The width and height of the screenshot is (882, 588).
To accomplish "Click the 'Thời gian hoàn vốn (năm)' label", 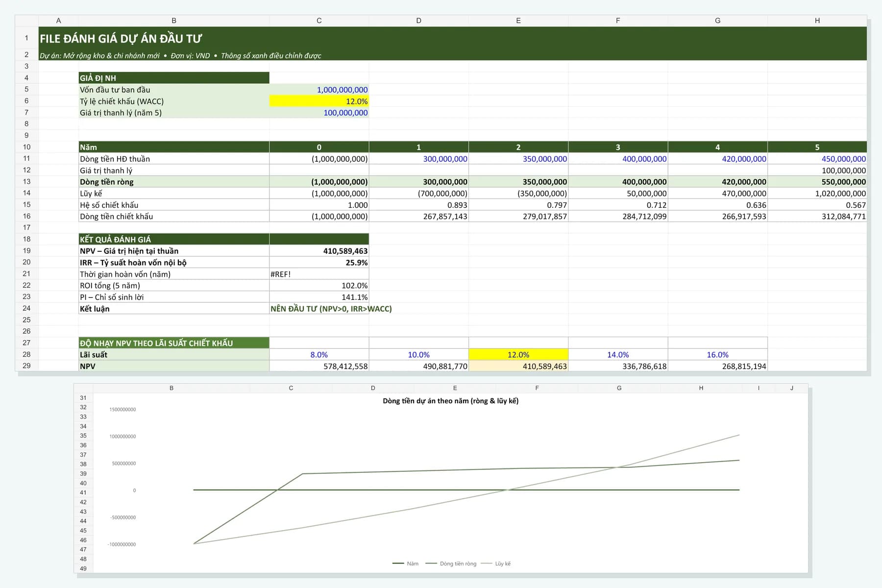I will click(125, 274).
